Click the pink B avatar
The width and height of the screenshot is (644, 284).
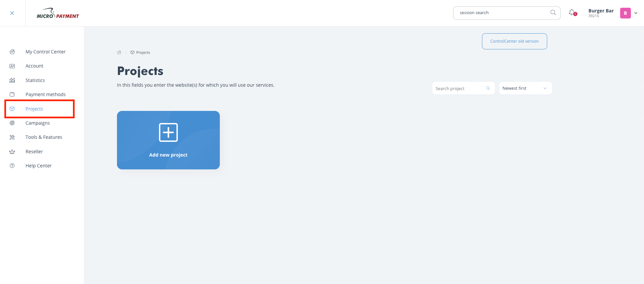(625, 13)
